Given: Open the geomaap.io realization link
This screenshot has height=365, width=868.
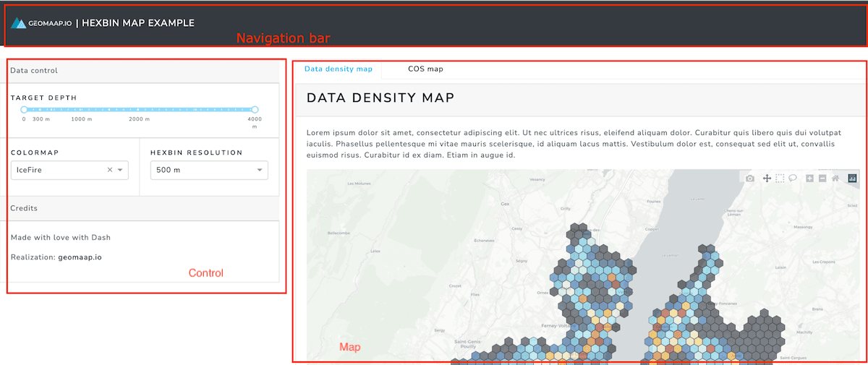Looking at the screenshot, I should click(x=80, y=257).
